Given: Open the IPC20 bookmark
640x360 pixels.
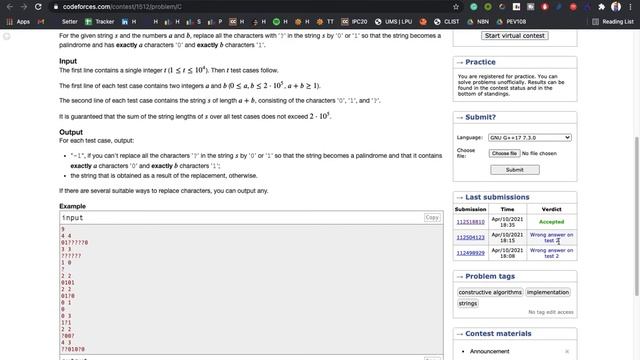Looking at the screenshot, I should click(x=354, y=22).
